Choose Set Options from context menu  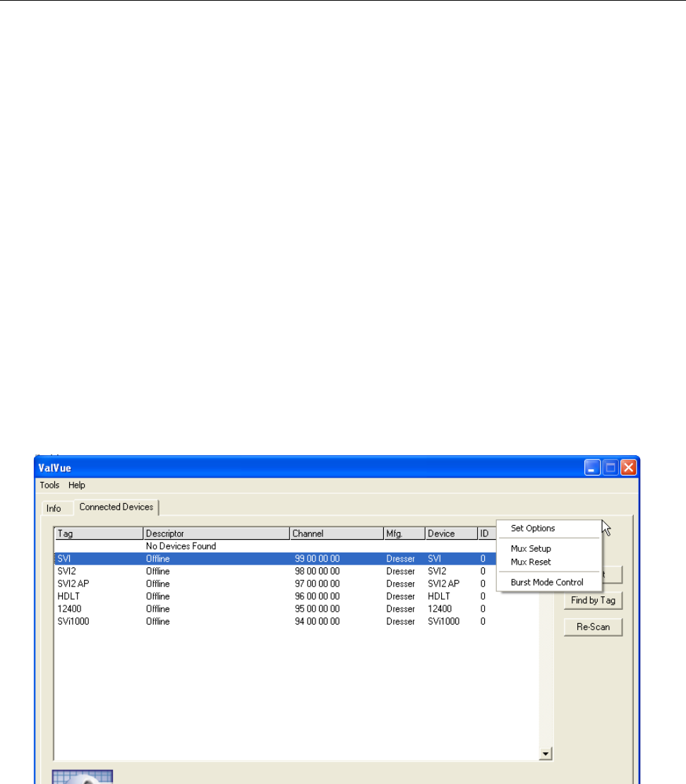[533, 528]
